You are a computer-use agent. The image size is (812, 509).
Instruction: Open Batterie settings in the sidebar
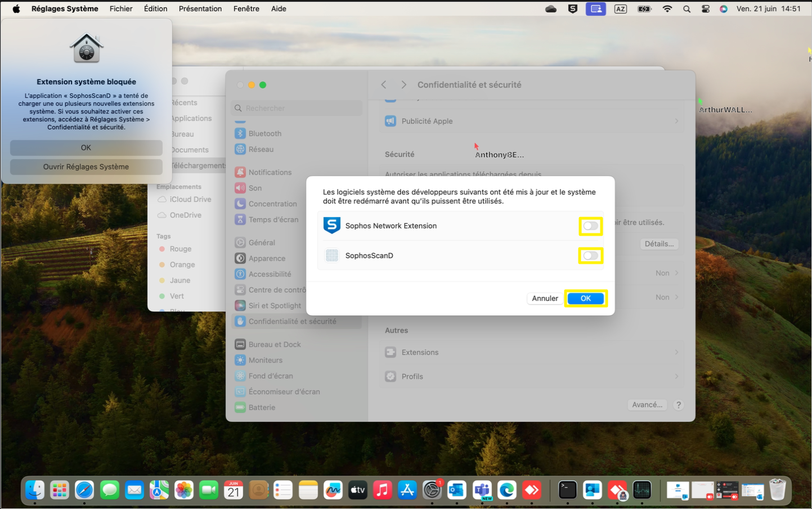coord(297,407)
